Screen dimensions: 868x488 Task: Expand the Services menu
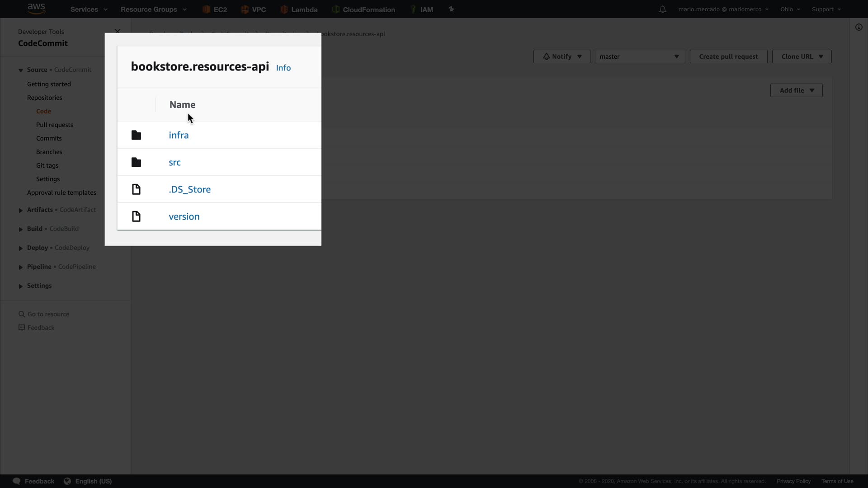(89, 9)
